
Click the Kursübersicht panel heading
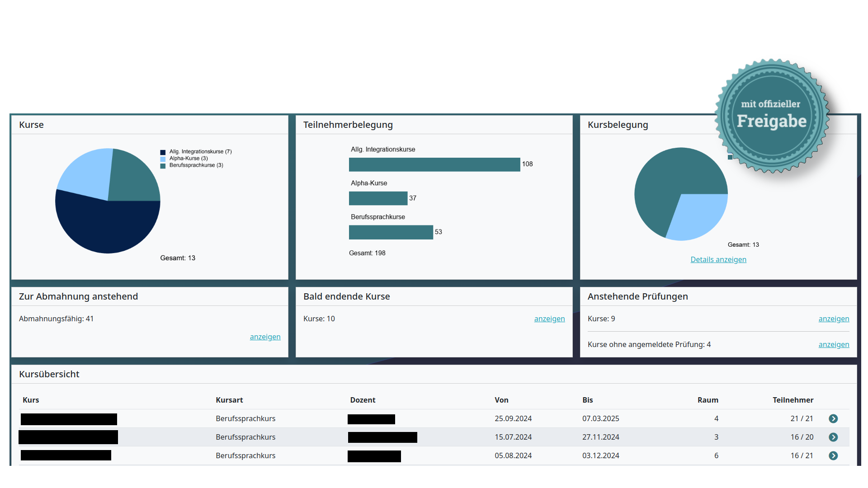(49, 374)
